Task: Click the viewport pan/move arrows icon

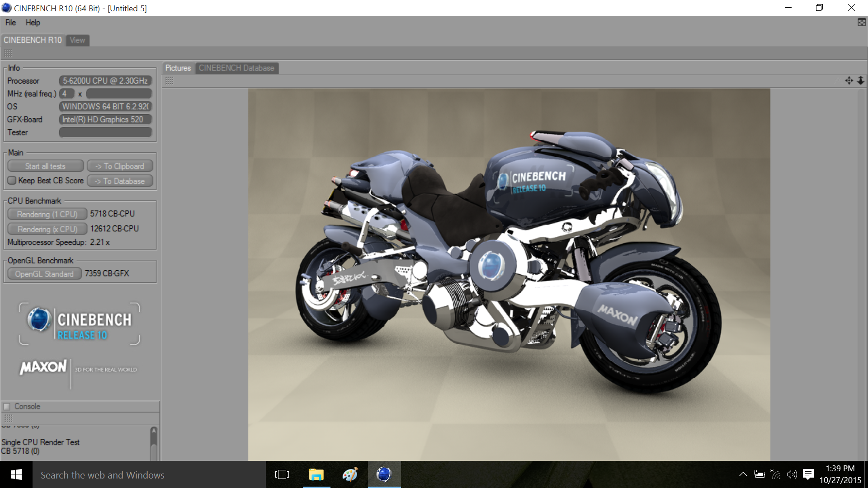Action: click(849, 80)
